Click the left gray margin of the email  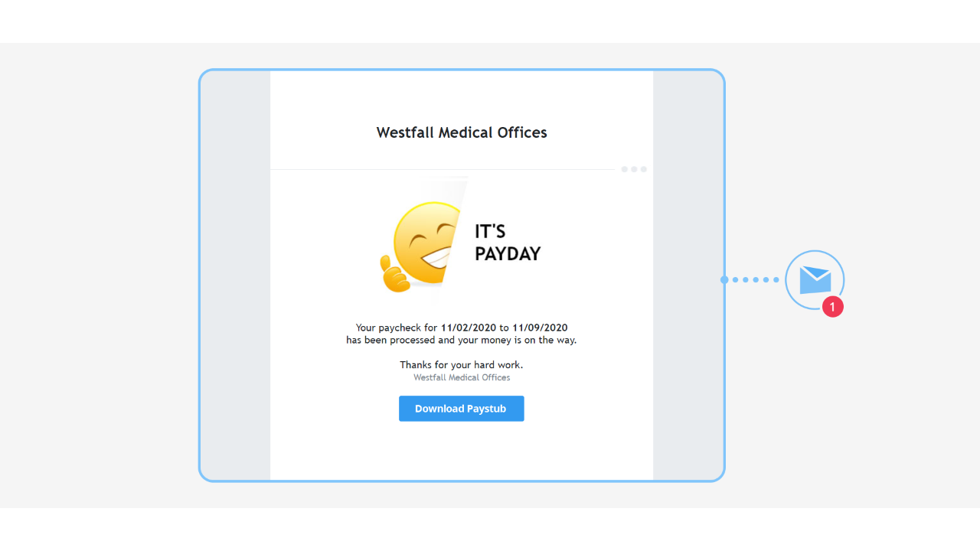pyautogui.click(x=235, y=275)
